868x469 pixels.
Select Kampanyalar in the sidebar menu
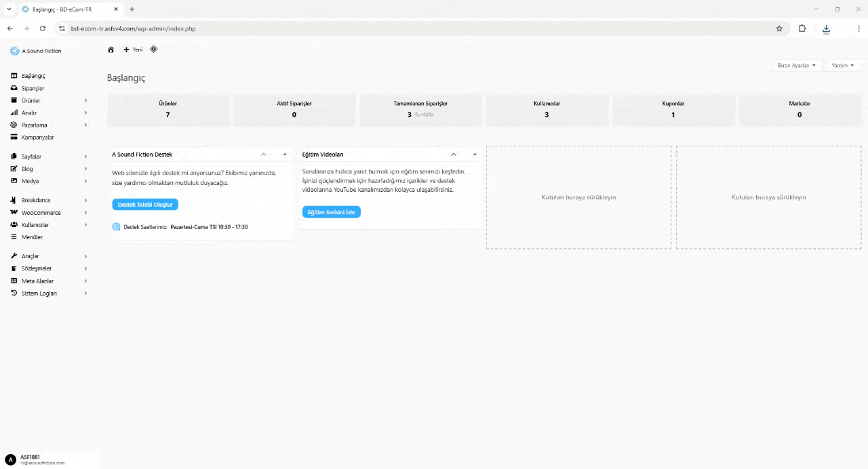click(37, 137)
